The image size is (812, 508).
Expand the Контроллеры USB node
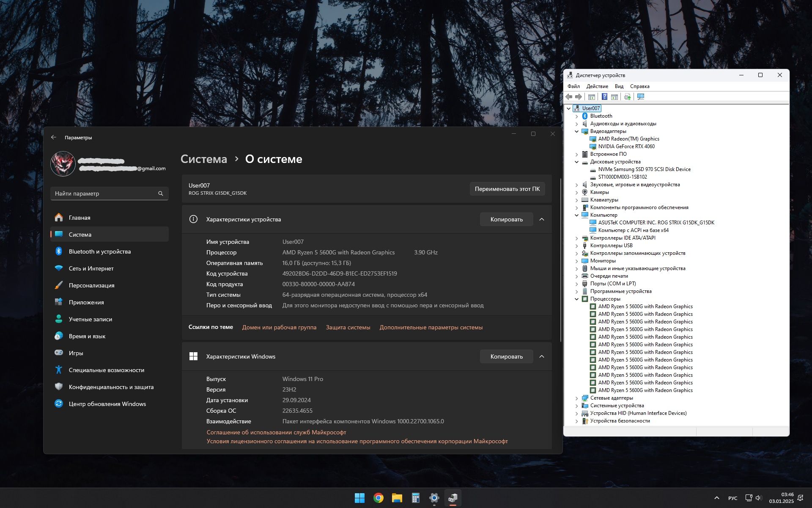click(576, 246)
